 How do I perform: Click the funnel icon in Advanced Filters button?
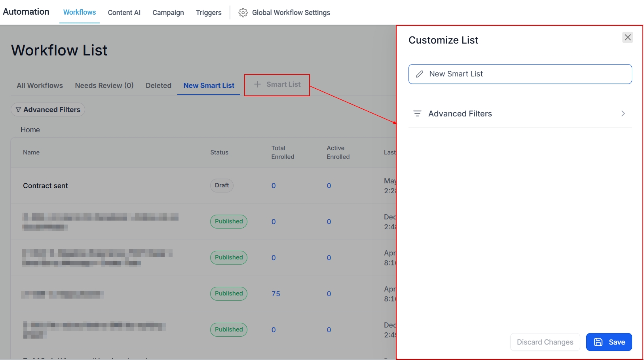[x=18, y=110]
